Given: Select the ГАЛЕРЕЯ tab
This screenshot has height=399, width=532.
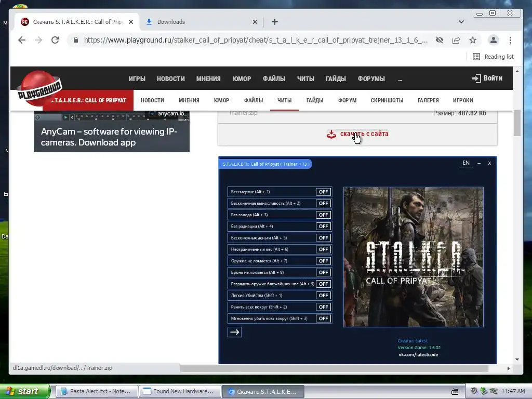Looking at the screenshot, I should 428,100.
